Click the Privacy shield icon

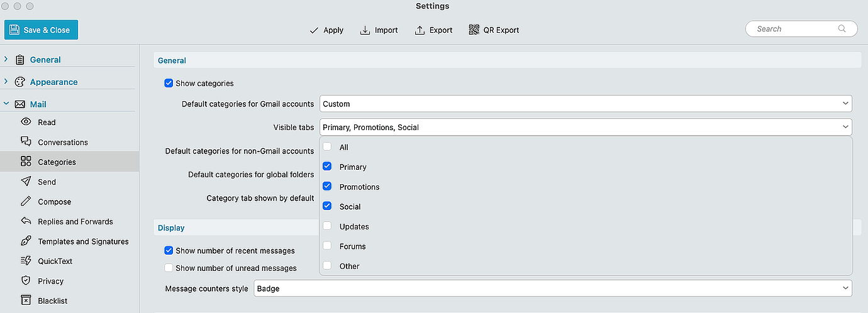tap(26, 281)
